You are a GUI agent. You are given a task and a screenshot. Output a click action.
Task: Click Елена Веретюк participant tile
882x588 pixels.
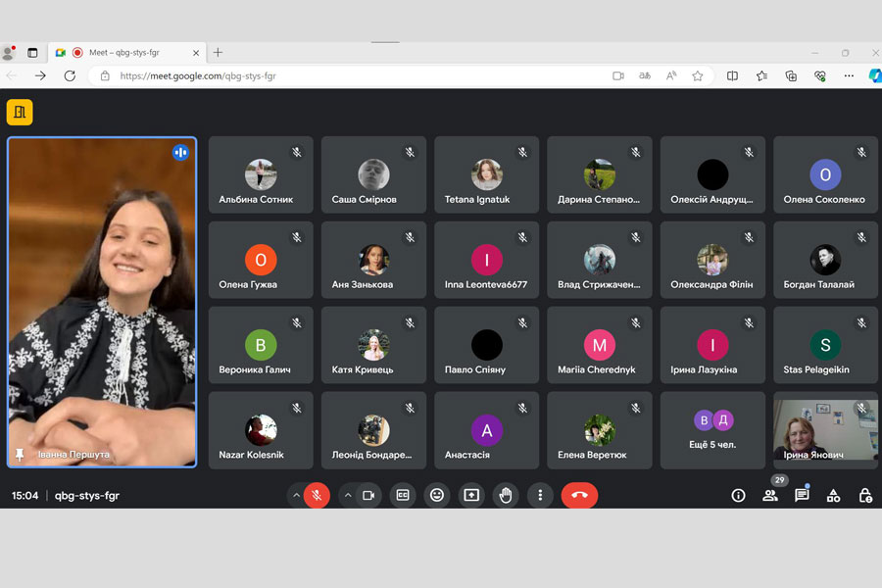[x=600, y=430]
